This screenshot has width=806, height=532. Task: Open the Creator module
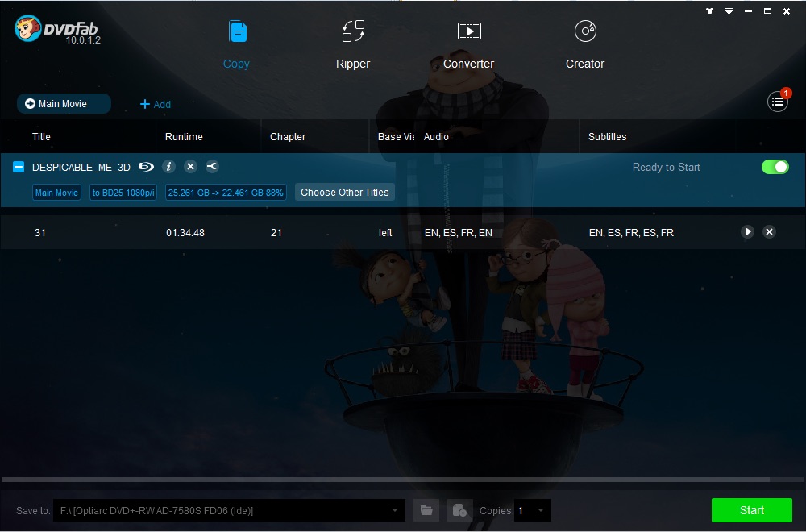tap(585, 45)
